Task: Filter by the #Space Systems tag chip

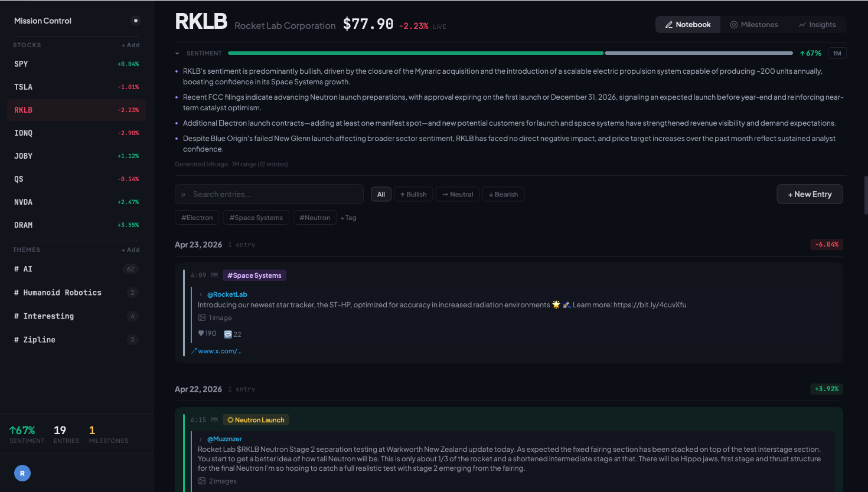Action: click(256, 218)
